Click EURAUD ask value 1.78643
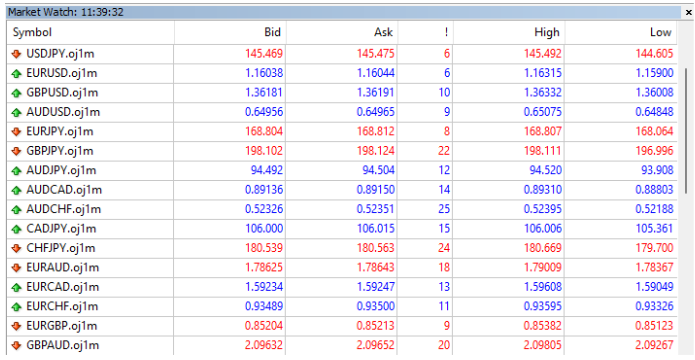Screen dimensions: 695x360 [376, 268]
